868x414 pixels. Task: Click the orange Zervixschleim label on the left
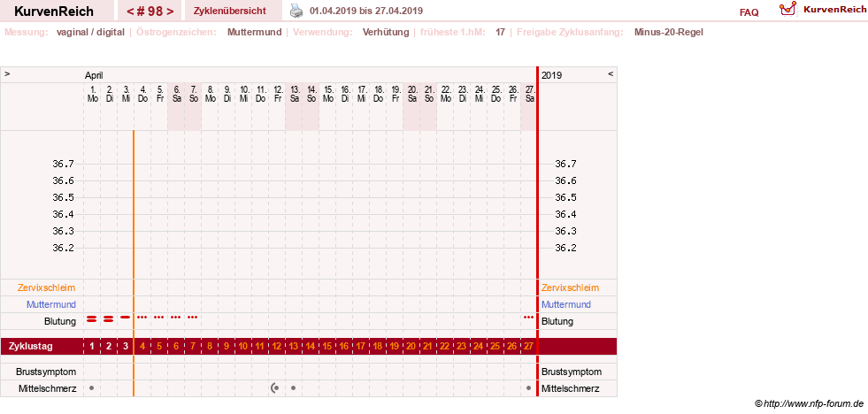(x=47, y=287)
